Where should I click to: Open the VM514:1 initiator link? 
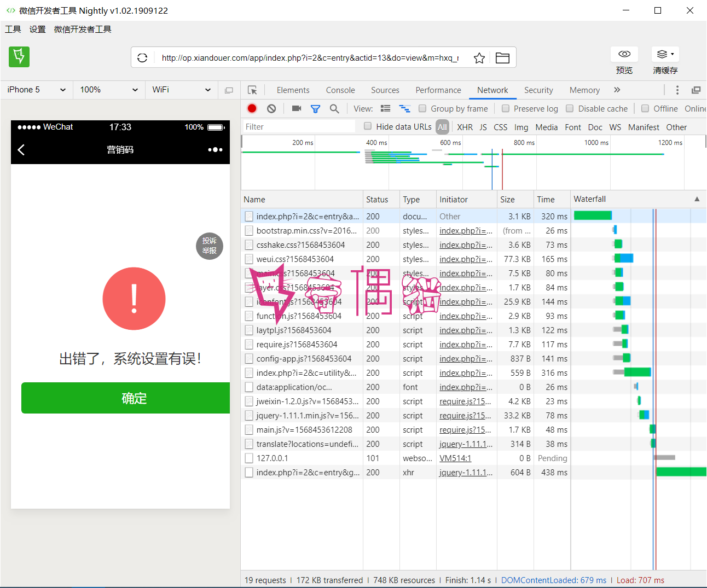pyautogui.click(x=455, y=458)
